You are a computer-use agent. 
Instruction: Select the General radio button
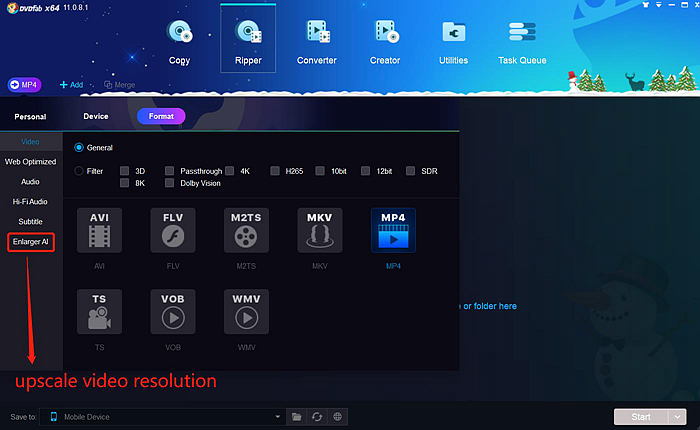[79, 147]
